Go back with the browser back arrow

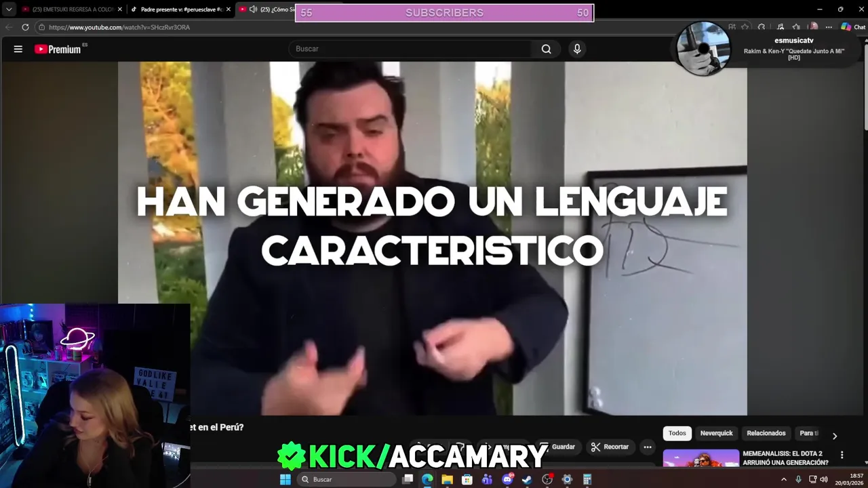click(8, 27)
